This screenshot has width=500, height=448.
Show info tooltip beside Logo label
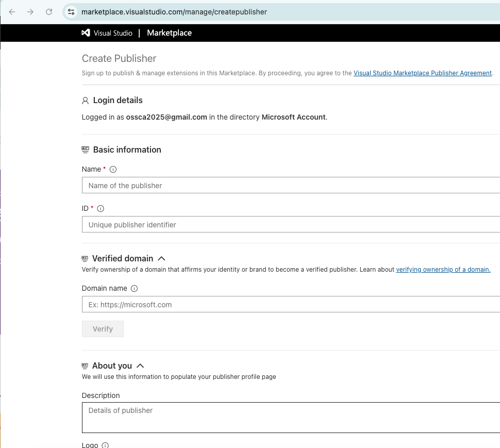[x=105, y=445]
